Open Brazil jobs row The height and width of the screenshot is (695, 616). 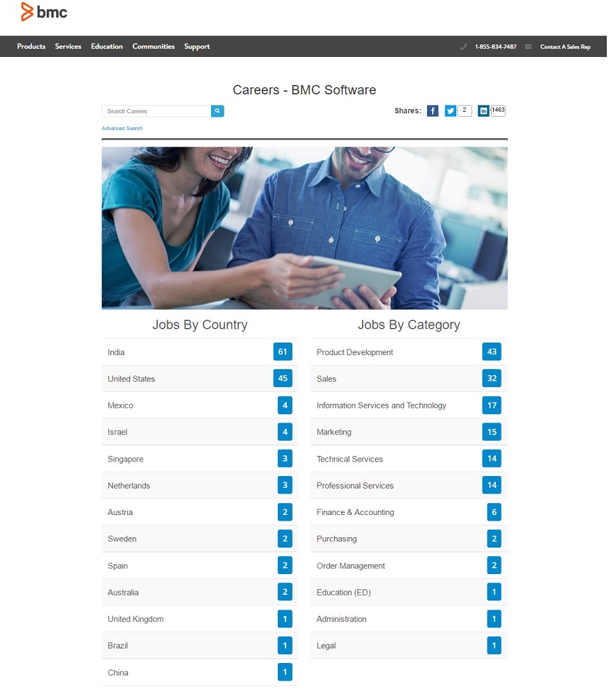pos(200,646)
